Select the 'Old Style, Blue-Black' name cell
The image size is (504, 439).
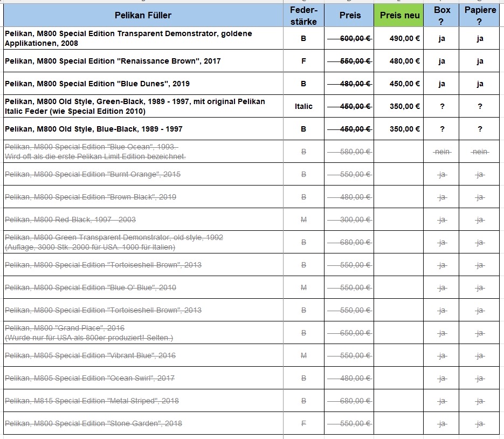(x=143, y=129)
